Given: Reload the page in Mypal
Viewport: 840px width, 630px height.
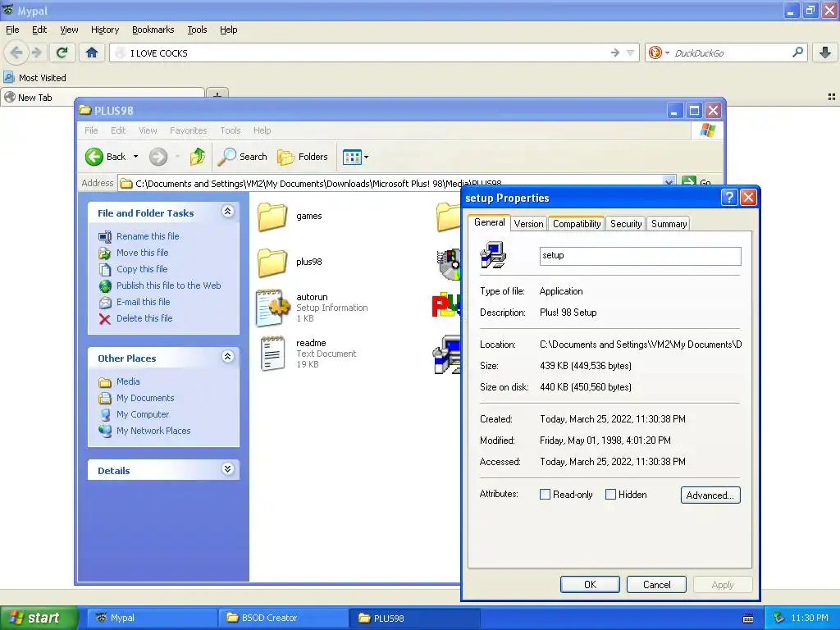Looking at the screenshot, I should click(62, 52).
